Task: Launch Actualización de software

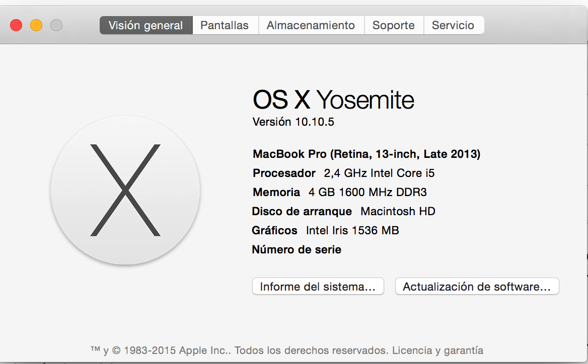Action: [x=477, y=287]
